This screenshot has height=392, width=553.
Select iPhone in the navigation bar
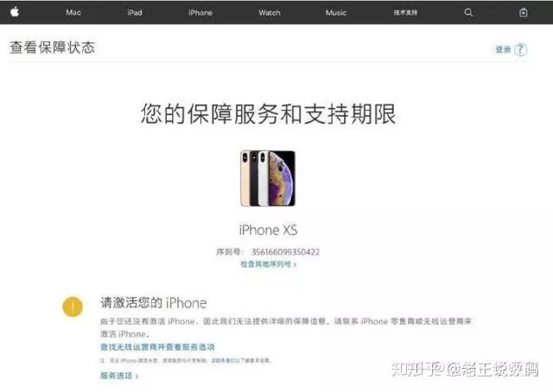click(x=200, y=13)
